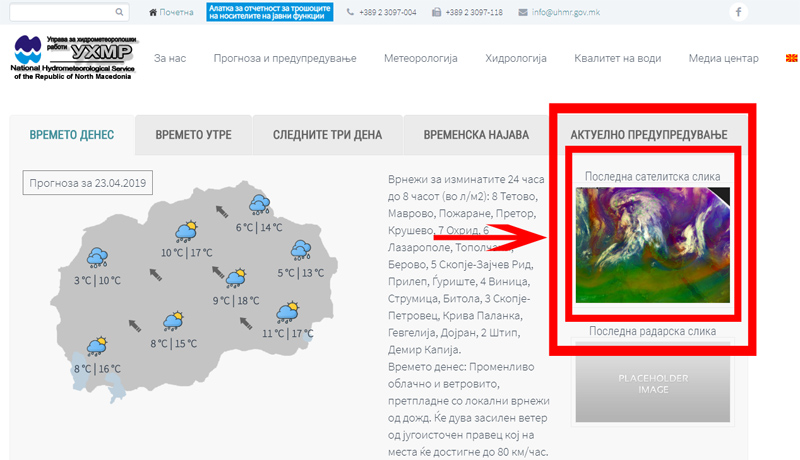
Task: Click the search magnifier icon
Action: [x=119, y=12]
